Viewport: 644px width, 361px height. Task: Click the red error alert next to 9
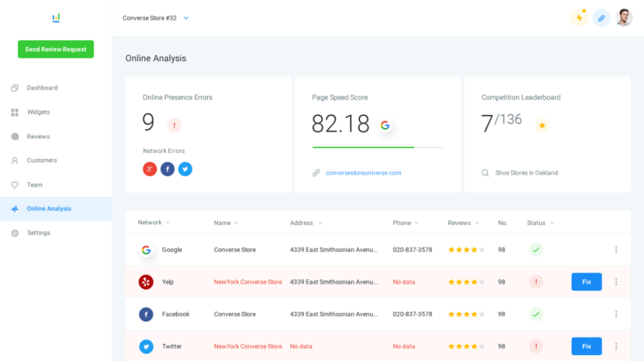[174, 125]
